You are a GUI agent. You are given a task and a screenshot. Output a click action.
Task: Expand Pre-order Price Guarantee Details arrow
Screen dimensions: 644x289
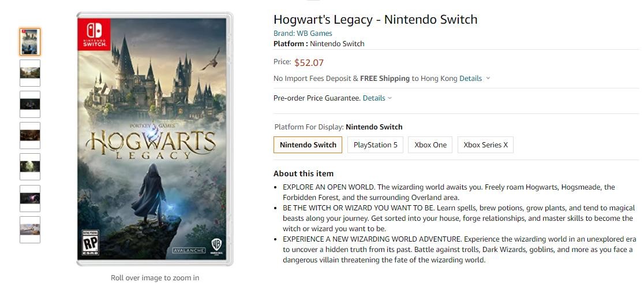[x=390, y=98]
